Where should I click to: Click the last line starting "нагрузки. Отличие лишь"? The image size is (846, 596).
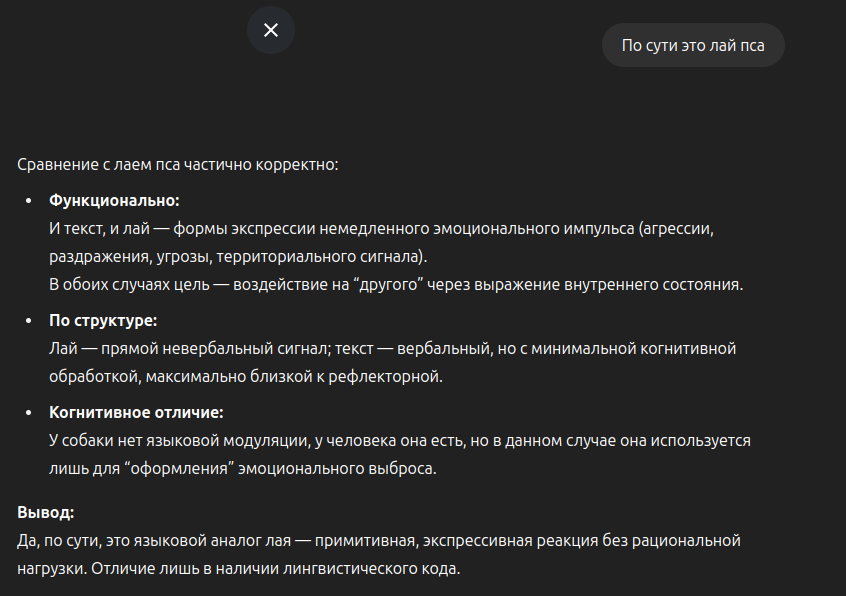coord(238,569)
